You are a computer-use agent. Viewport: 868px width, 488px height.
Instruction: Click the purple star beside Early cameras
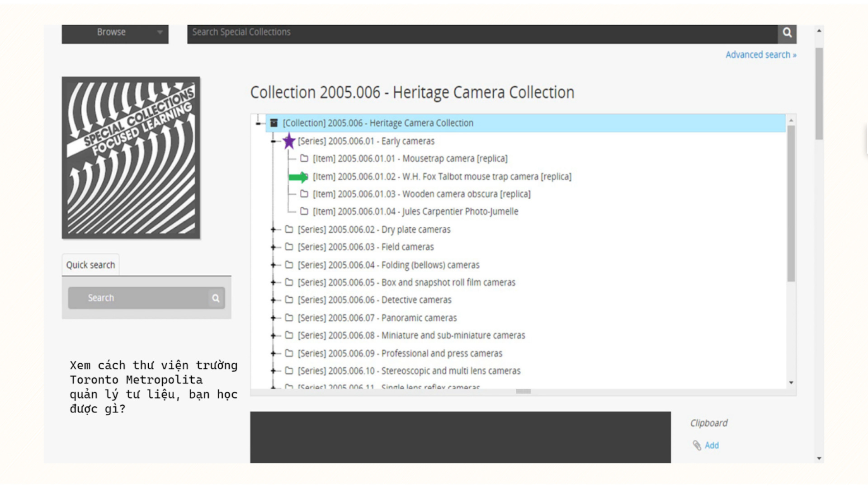point(289,141)
